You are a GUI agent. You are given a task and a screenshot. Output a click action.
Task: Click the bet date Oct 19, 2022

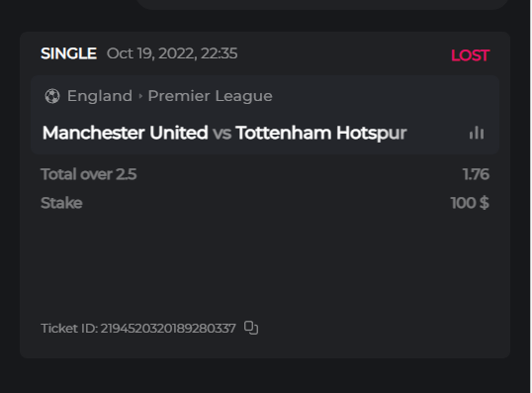[x=151, y=53]
